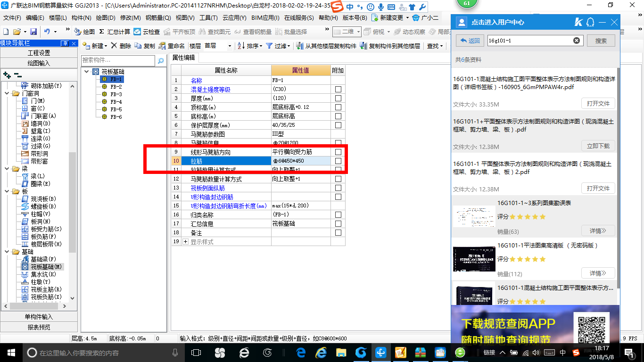Screen dimensions: 644x362
Task: Open the 新建 dropdown arrow
Action: 106,46
